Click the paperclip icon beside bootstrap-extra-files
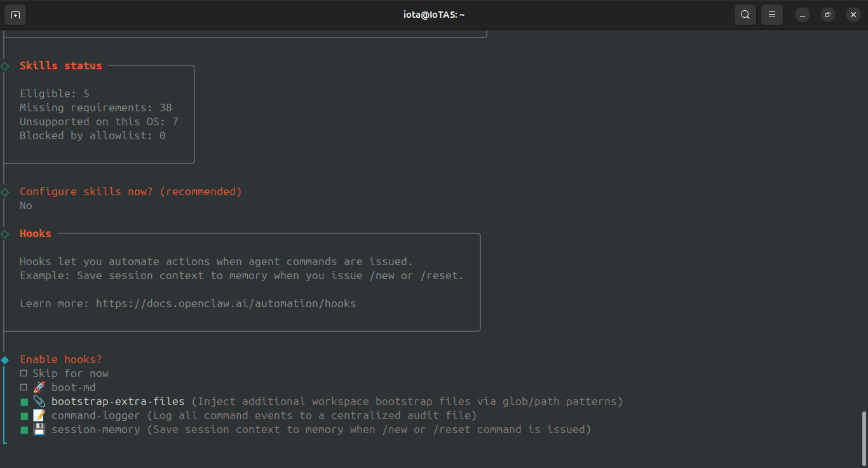The image size is (868, 468). 39,401
